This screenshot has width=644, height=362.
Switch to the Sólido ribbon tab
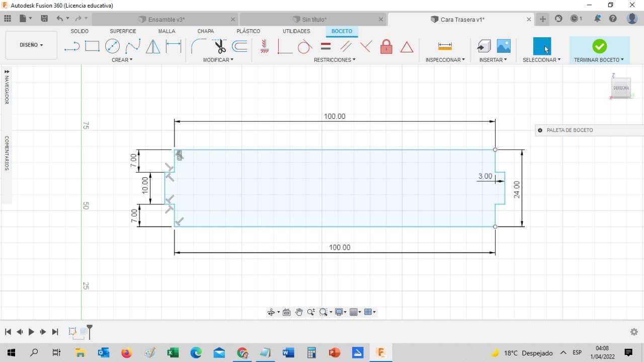click(x=79, y=31)
